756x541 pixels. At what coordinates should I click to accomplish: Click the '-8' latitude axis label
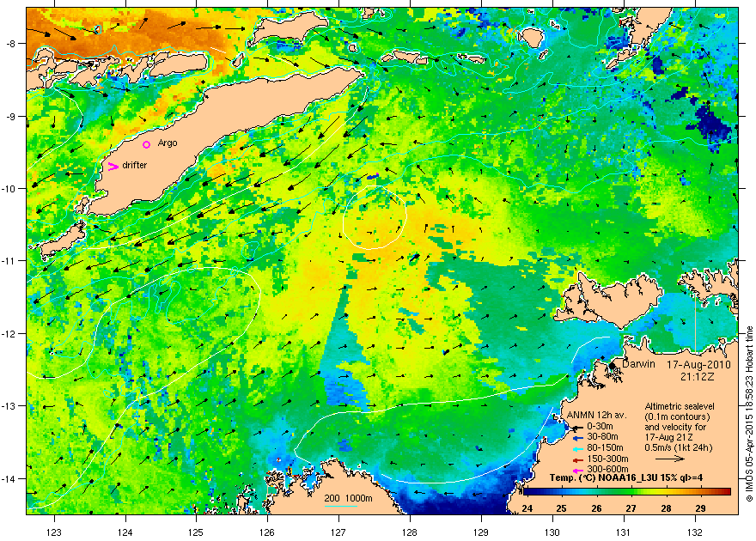pos(10,43)
